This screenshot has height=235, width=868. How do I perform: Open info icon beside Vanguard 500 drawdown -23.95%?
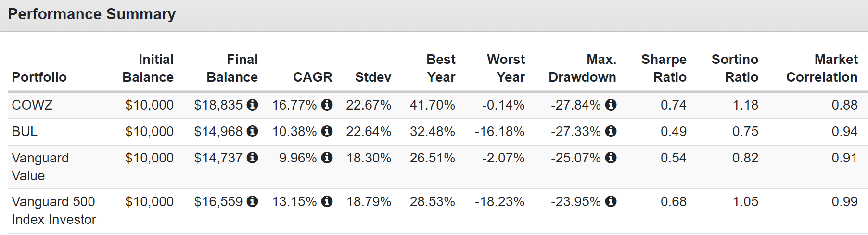pyautogui.click(x=611, y=201)
